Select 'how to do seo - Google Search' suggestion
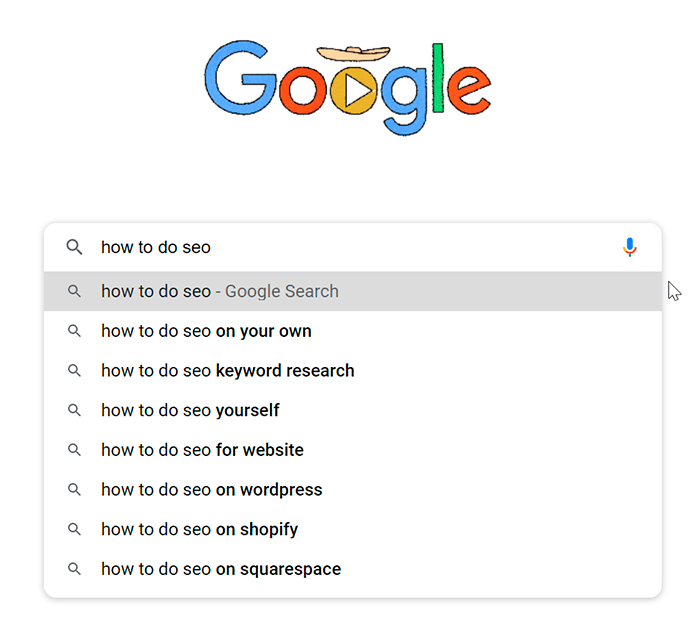 click(353, 291)
